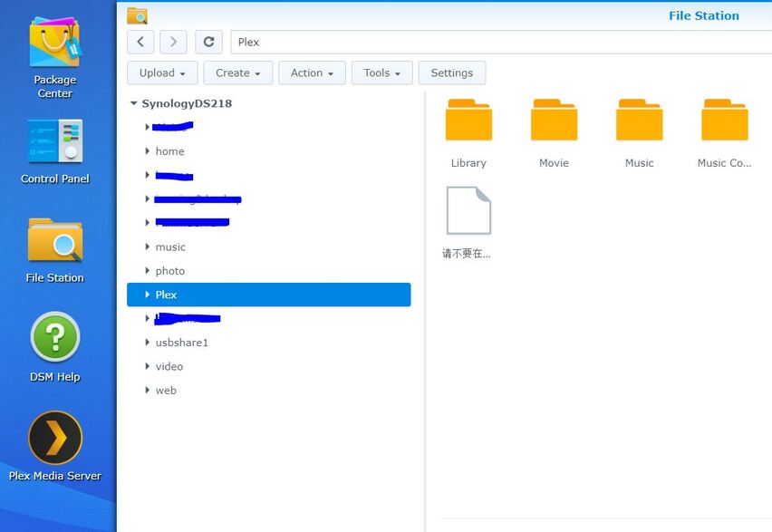Viewport: 772px width, 532px height.
Task: Select the Library folder icon
Action: click(468, 120)
